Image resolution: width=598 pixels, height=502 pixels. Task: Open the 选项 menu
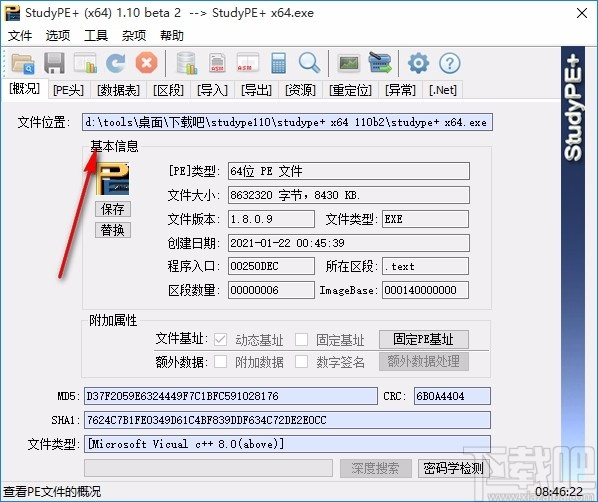point(58,35)
